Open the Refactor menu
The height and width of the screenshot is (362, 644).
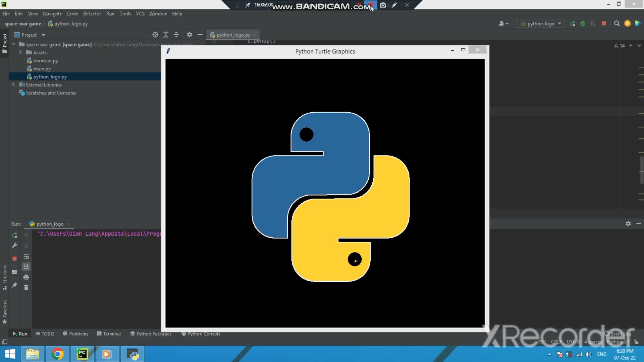[x=92, y=13]
